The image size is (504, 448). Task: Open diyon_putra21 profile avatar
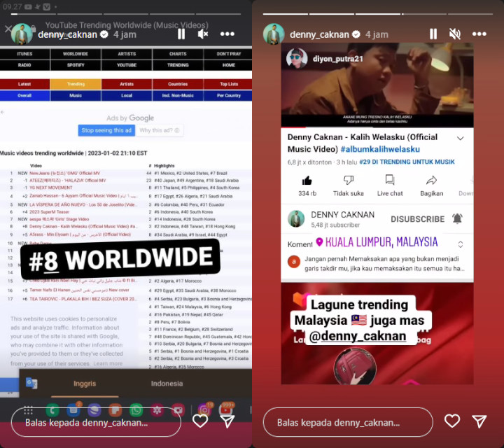coord(297,59)
